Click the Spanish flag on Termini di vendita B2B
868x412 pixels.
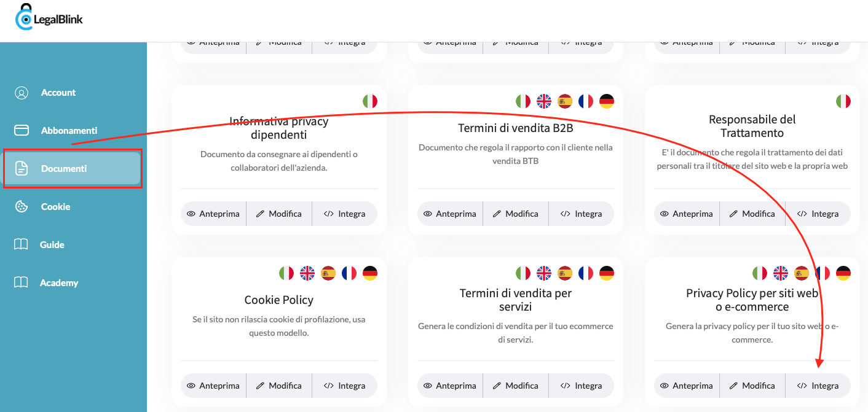point(565,101)
